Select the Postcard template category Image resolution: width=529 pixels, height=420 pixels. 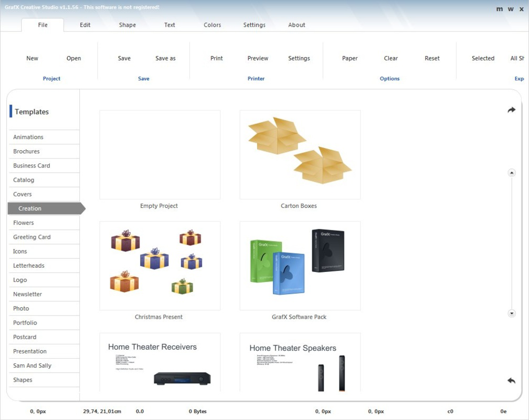[44, 337]
